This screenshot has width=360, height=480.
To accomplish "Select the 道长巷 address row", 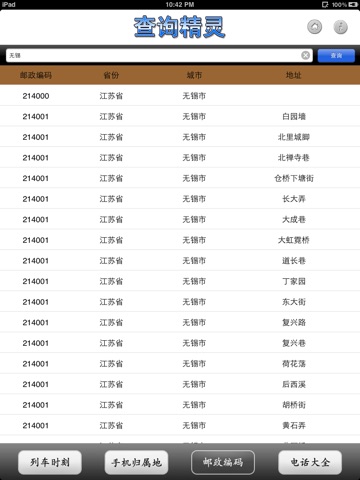I will (x=180, y=261).
